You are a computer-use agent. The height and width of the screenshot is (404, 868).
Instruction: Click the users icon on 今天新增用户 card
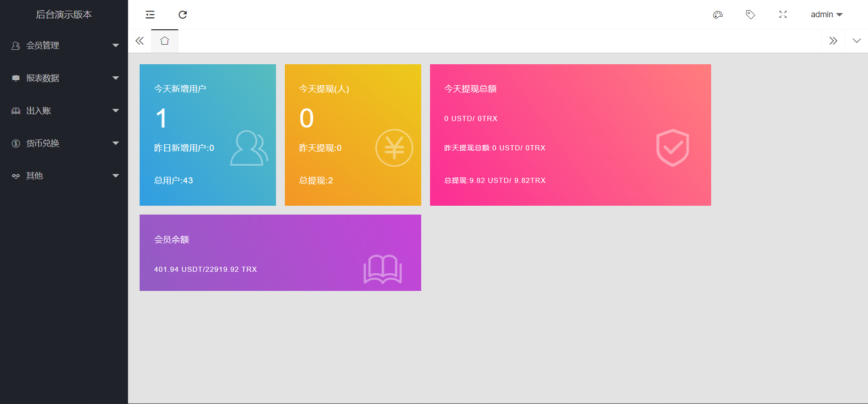249,148
